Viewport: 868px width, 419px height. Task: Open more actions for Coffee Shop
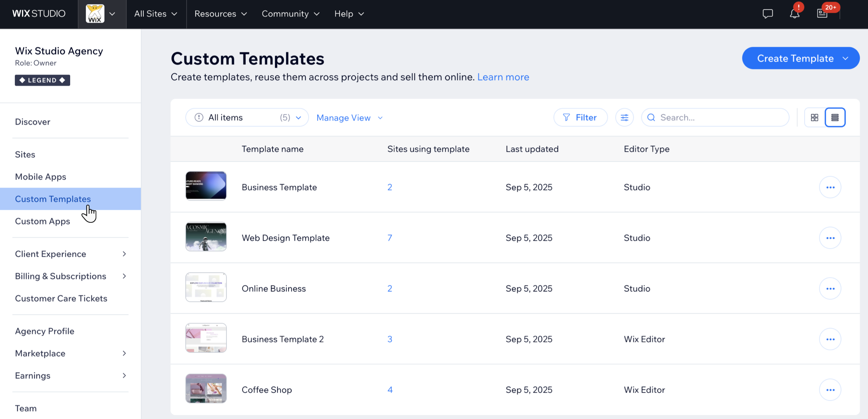point(830,390)
